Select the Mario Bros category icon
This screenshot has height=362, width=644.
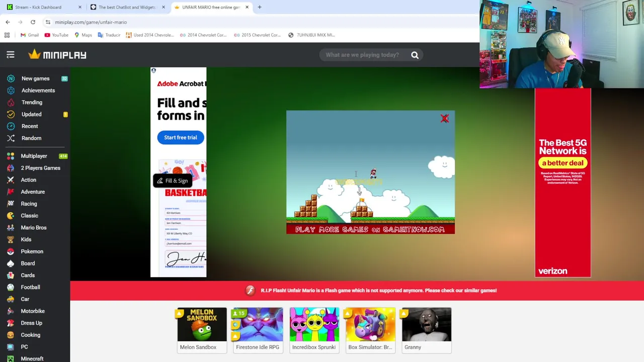tap(11, 228)
